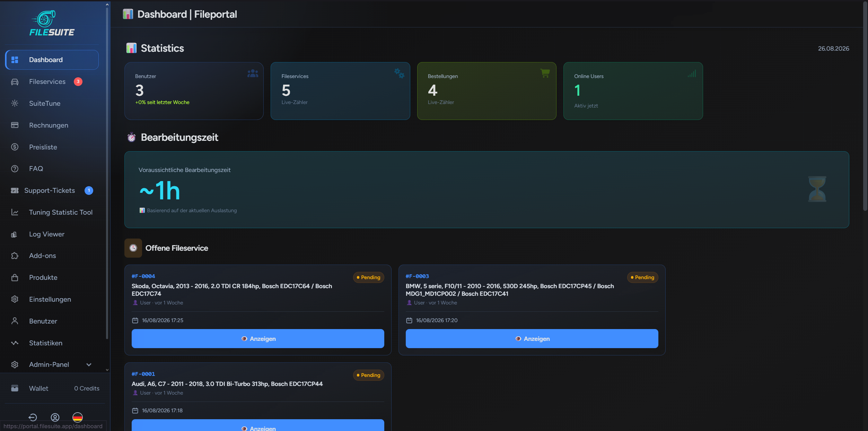Click the 16/08/2026 17:25 timestamp
The height and width of the screenshot is (431, 868).
(163, 320)
